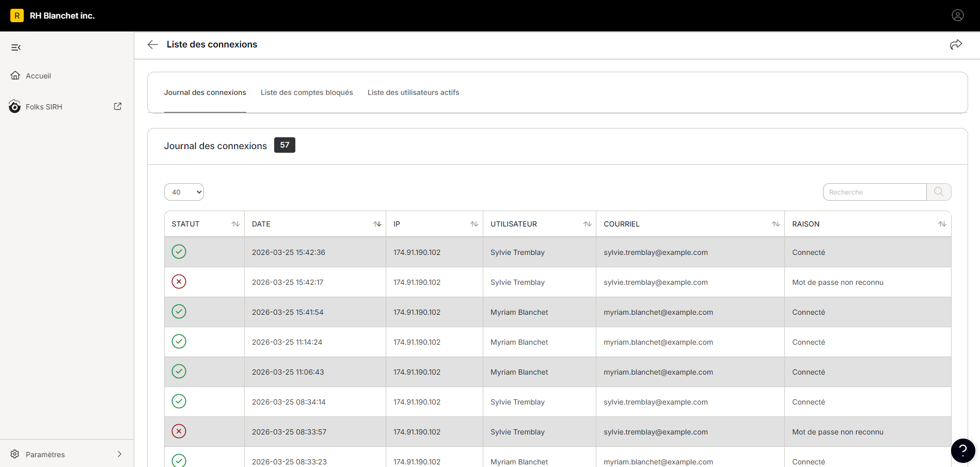The width and height of the screenshot is (980, 467).
Task: Click Connecté reason in the 08:34:14 row
Action: point(809,402)
